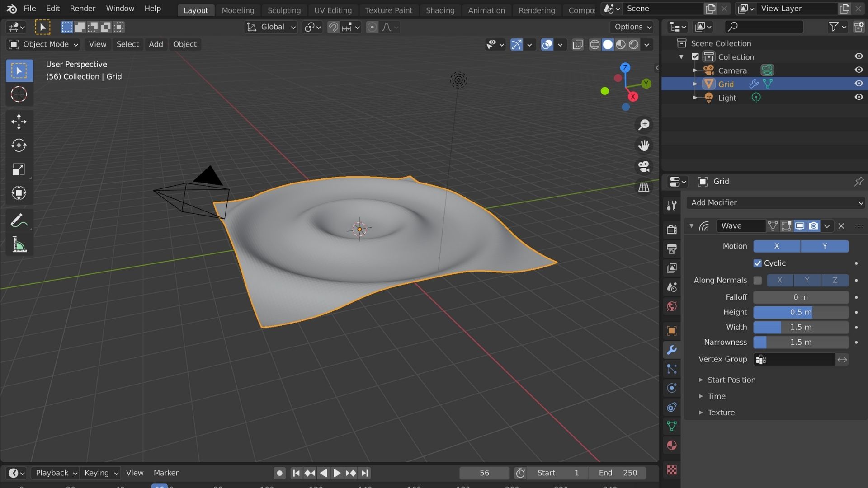Select the Measure tool

click(x=19, y=244)
